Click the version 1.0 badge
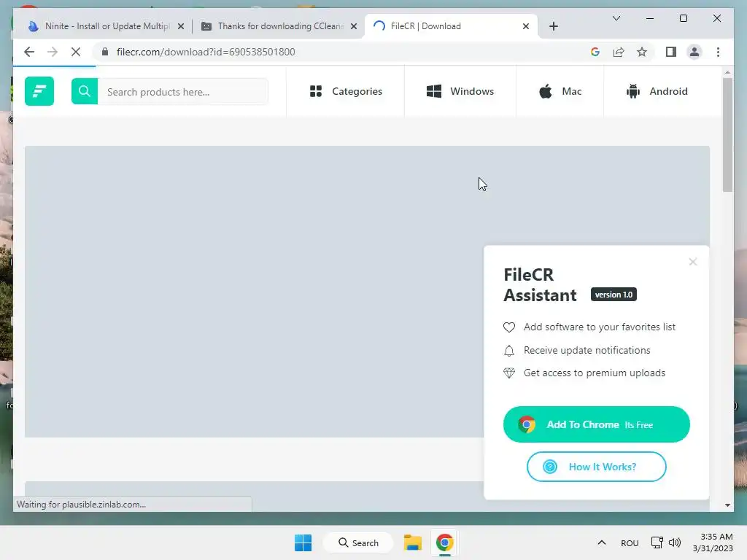This screenshot has width=747, height=560. point(614,295)
